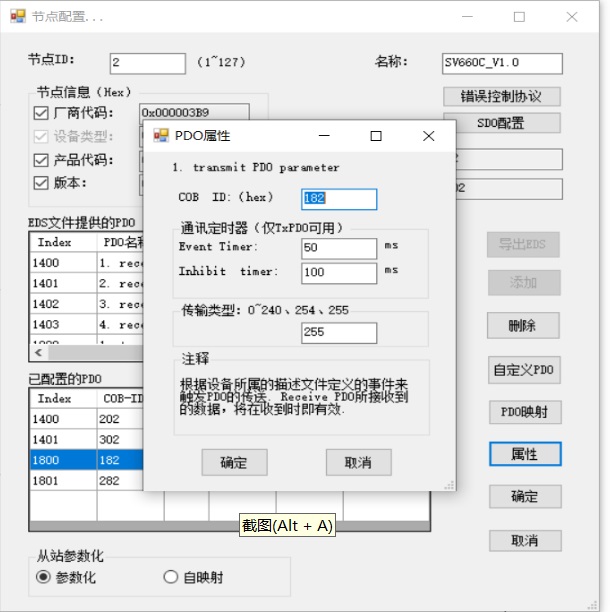
Task: Focus the 传输类型 value field
Action: (x=339, y=332)
